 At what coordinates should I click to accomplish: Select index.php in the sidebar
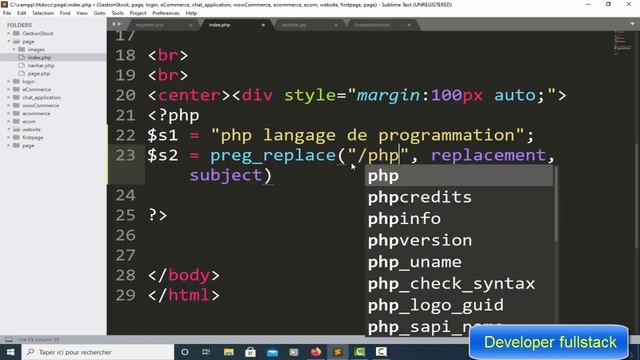(x=53, y=58)
